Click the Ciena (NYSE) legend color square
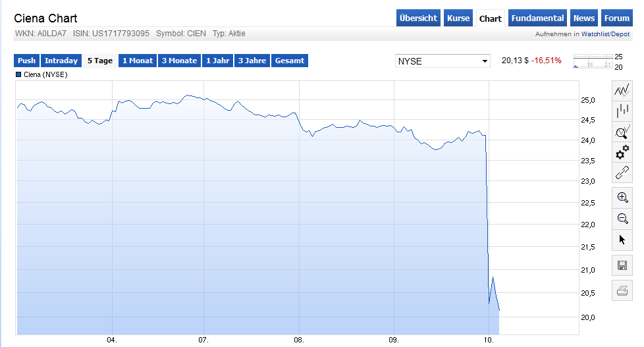The width and height of the screenshot is (644, 347). (x=18, y=74)
